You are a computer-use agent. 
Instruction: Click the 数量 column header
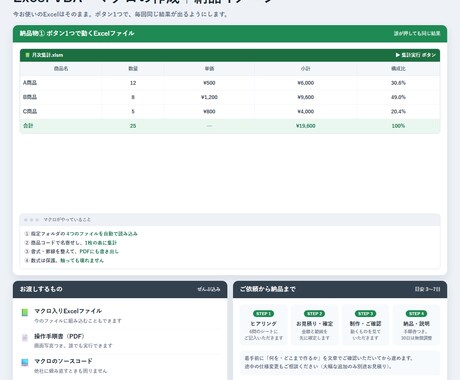[133, 69]
